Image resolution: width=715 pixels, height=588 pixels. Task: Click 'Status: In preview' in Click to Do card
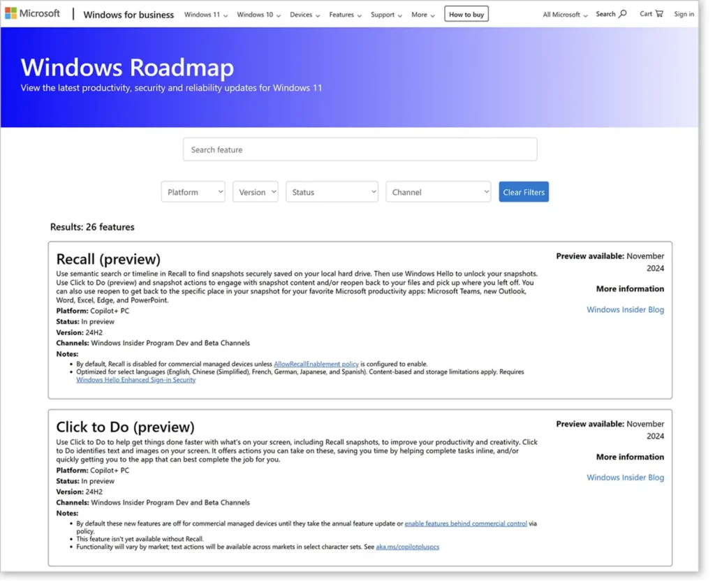coord(85,480)
